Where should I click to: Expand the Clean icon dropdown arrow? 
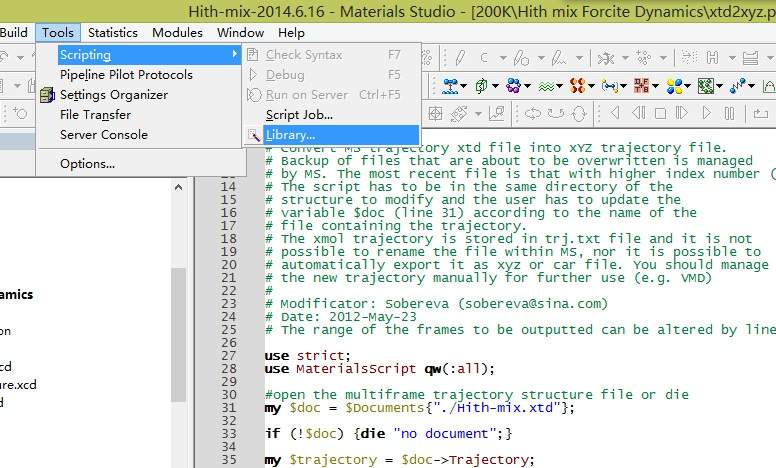pos(625,58)
